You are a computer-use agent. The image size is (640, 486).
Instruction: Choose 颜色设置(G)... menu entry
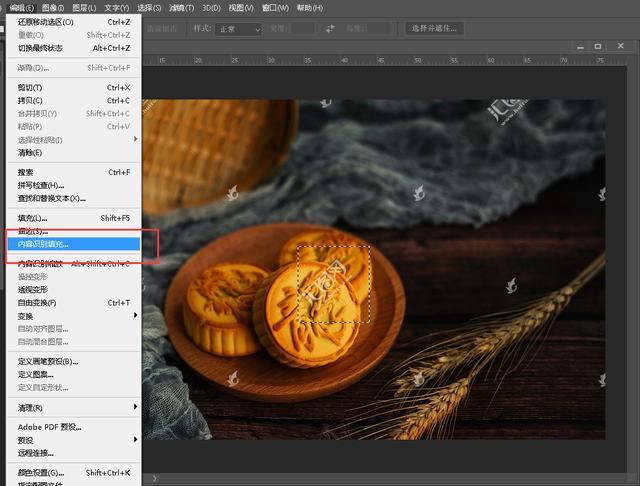[74, 473]
